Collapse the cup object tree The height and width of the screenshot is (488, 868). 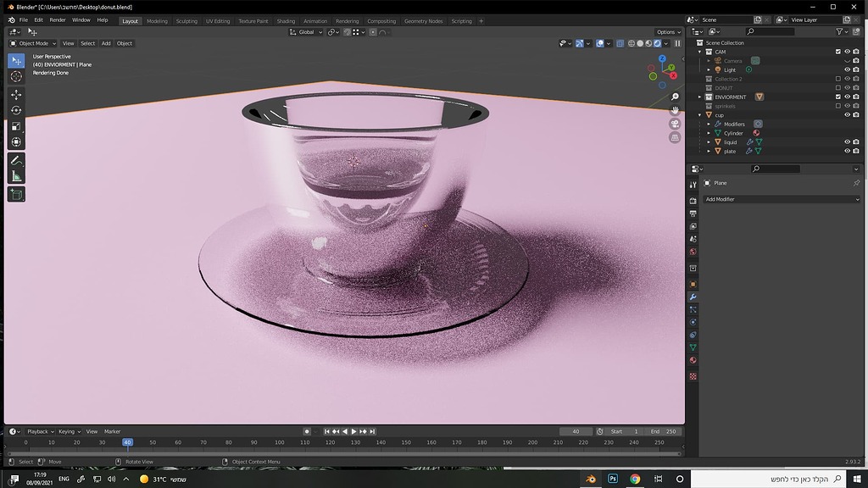[699, 115]
